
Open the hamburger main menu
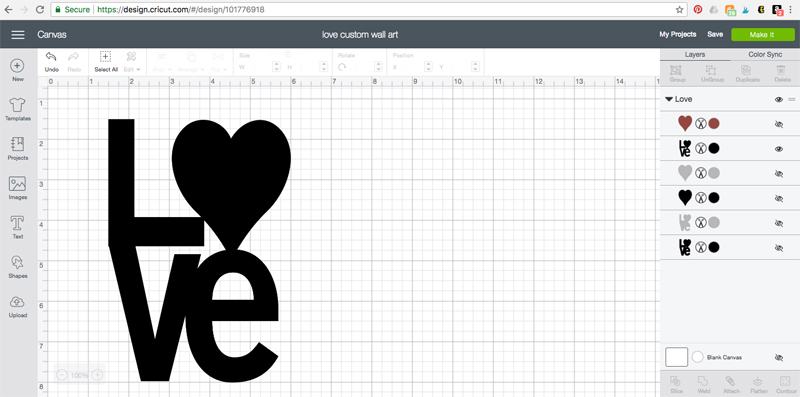18,35
